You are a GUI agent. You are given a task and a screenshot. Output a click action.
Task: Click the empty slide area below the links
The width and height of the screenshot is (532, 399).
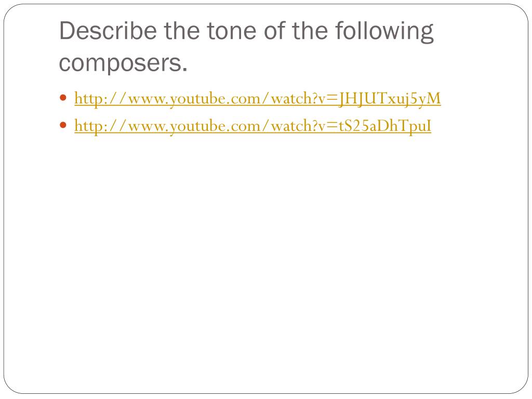click(x=266, y=258)
